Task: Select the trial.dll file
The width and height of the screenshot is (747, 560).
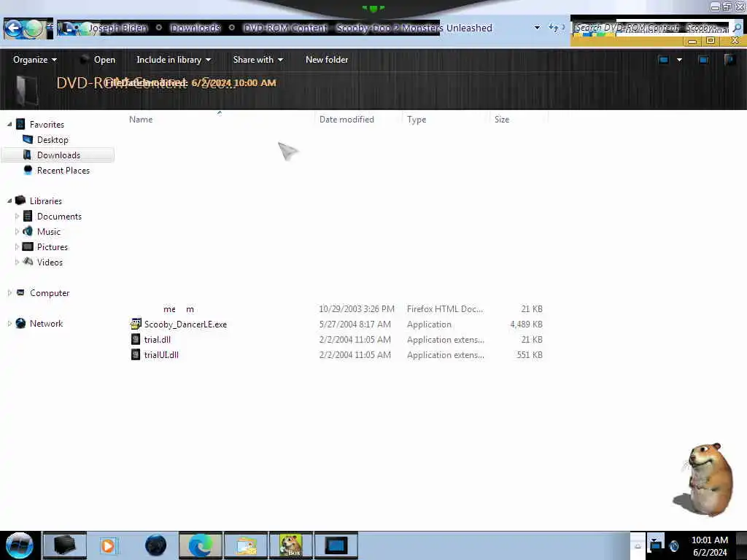Action: pyautogui.click(x=158, y=340)
